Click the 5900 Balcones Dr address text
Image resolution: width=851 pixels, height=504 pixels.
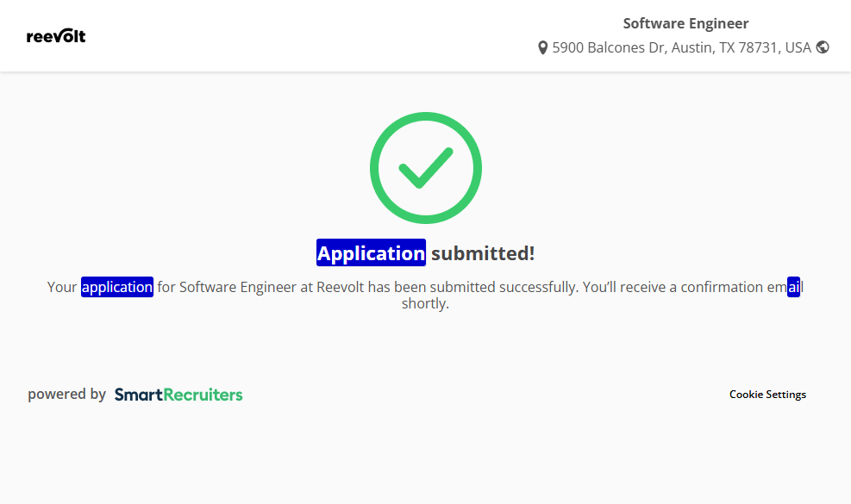tap(681, 47)
